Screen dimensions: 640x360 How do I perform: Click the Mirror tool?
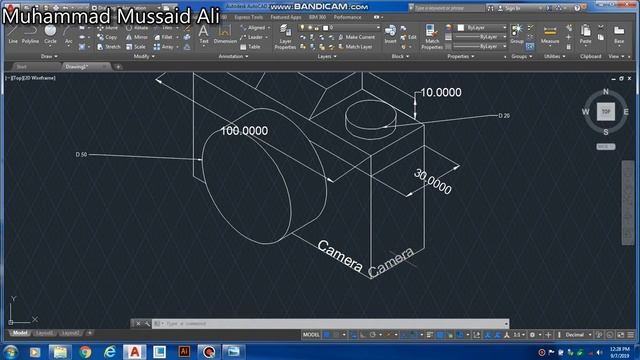[x=137, y=37]
